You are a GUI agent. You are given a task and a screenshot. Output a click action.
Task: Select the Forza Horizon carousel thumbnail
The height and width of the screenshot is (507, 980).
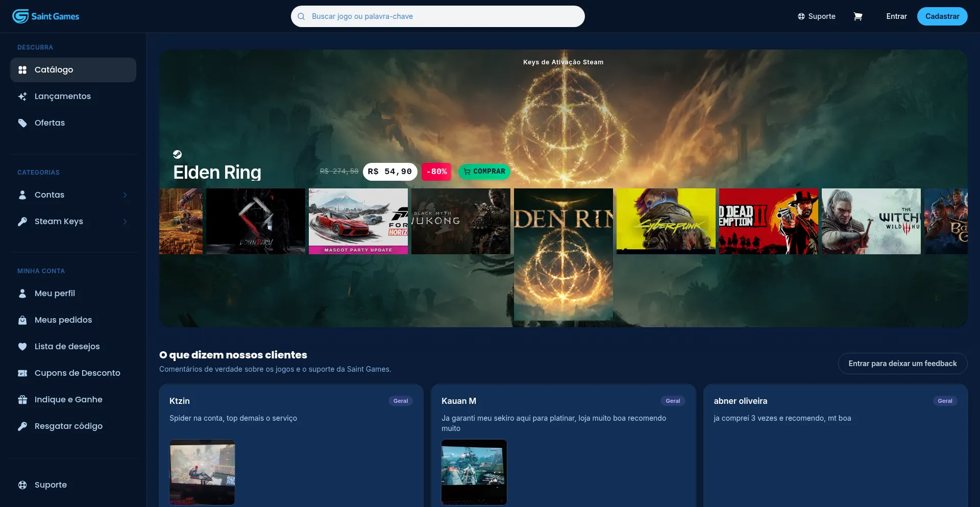[358, 221]
